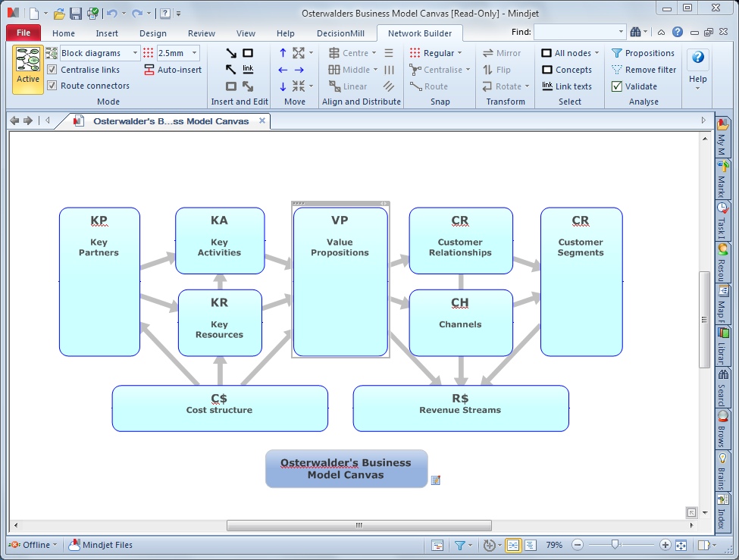Click the forward navigation arrow
This screenshot has height=560, width=739.
(x=28, y=120)
